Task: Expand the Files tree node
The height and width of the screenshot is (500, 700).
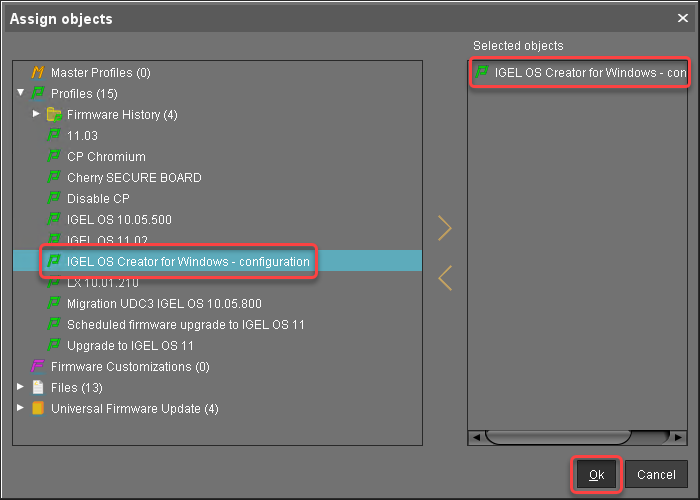Action: [x=21, y=388]
